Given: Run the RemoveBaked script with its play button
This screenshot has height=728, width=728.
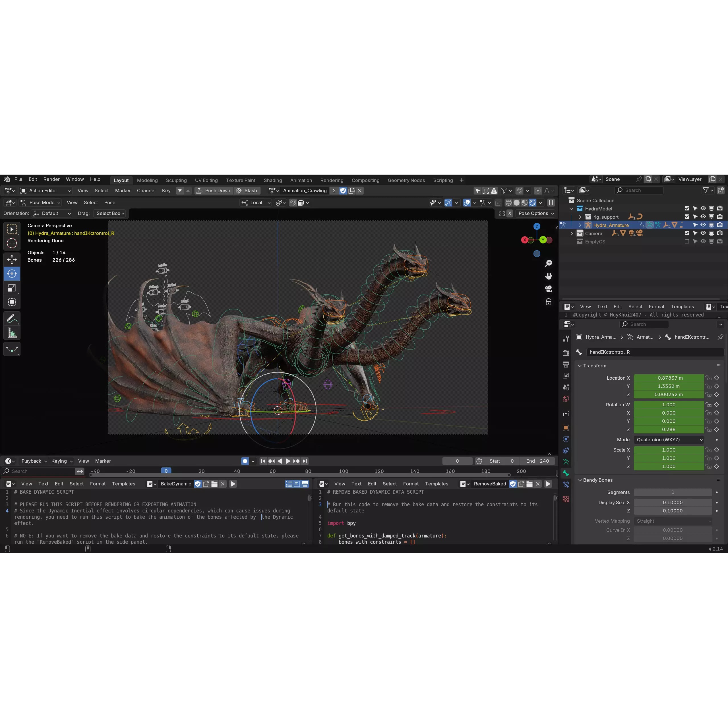Looking at the screenshot, I should tap(548, 483).
